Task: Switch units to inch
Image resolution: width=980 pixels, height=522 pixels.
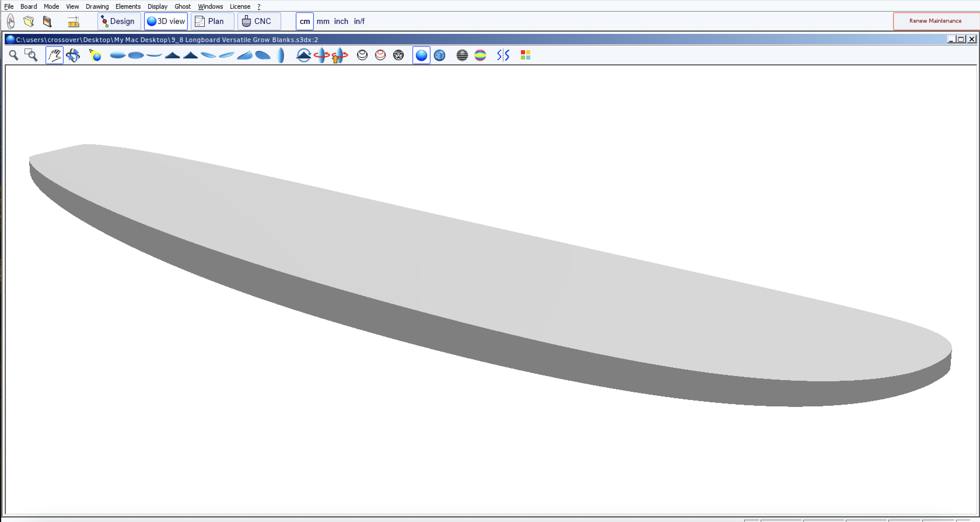Action: 341,21
